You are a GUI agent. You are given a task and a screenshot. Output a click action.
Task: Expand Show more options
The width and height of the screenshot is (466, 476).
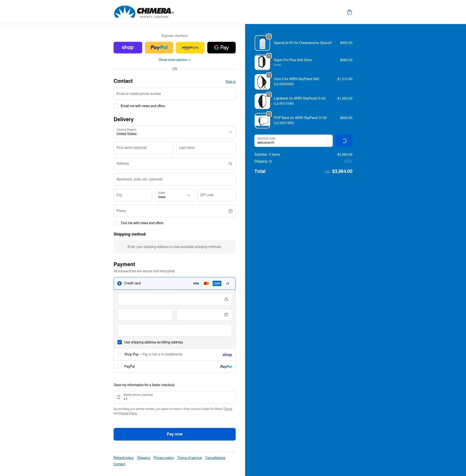[174, 59]
